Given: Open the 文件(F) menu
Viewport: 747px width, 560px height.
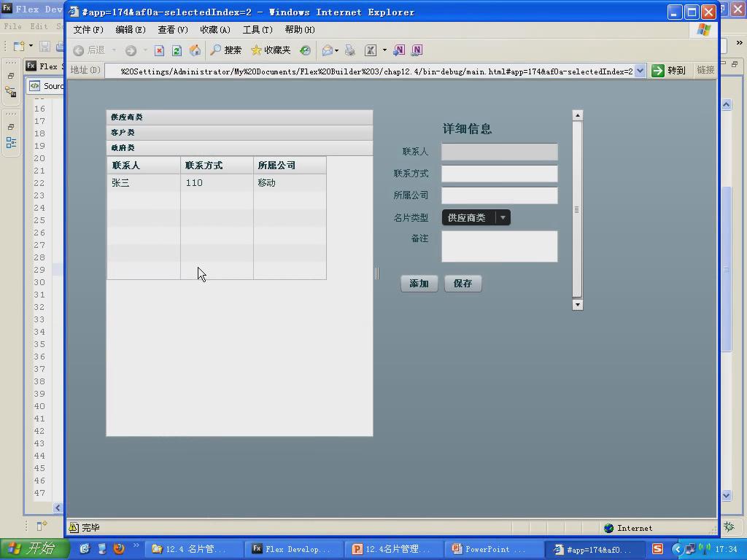Looking at the screenshot, I should [88, 29].
